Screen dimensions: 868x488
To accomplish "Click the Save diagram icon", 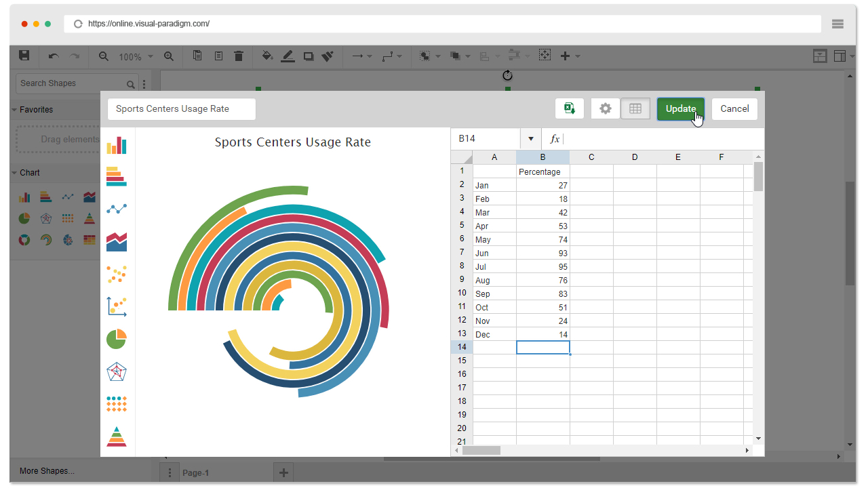I will click(24, 56).
